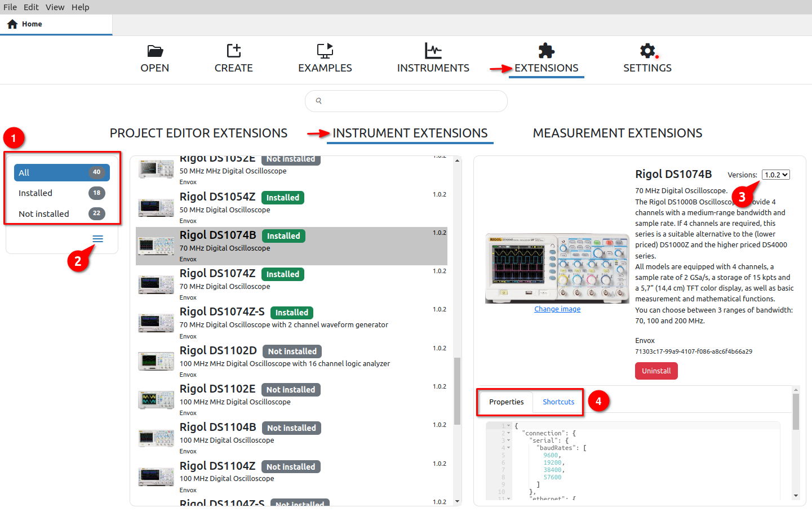Click baud rate value 9600 in code
812x512 pixels.
551,455
